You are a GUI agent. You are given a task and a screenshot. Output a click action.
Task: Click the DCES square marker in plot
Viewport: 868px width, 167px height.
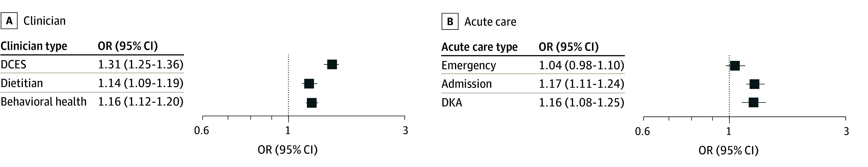[332, 65]
